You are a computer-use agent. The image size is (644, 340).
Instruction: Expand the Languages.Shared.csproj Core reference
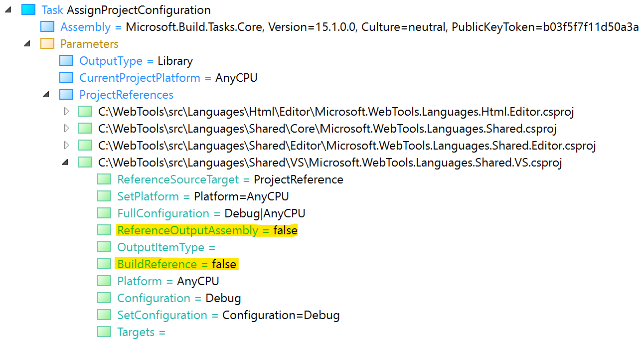(67, 129)
